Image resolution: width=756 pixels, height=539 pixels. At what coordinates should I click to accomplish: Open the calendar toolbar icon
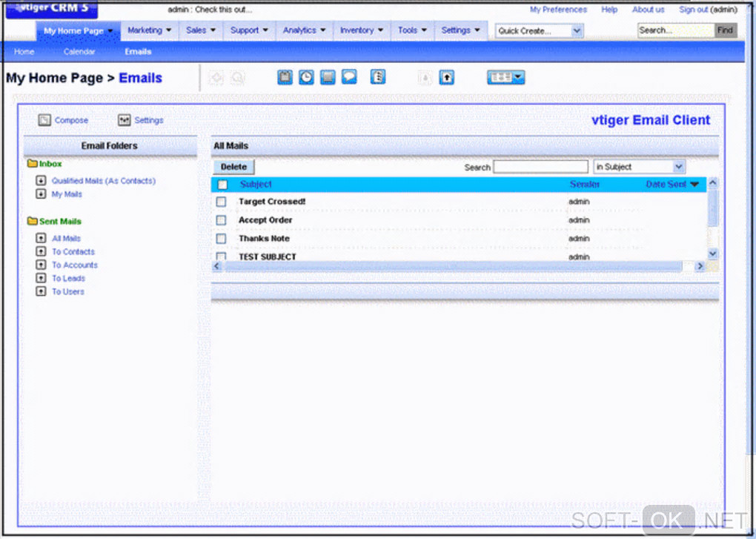click(x=285, y=77)
